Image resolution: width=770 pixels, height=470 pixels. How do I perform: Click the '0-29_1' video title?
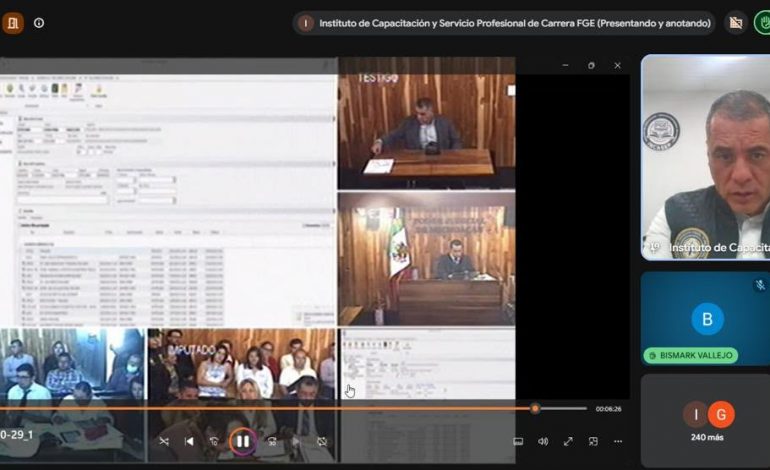tap(17, 435)
